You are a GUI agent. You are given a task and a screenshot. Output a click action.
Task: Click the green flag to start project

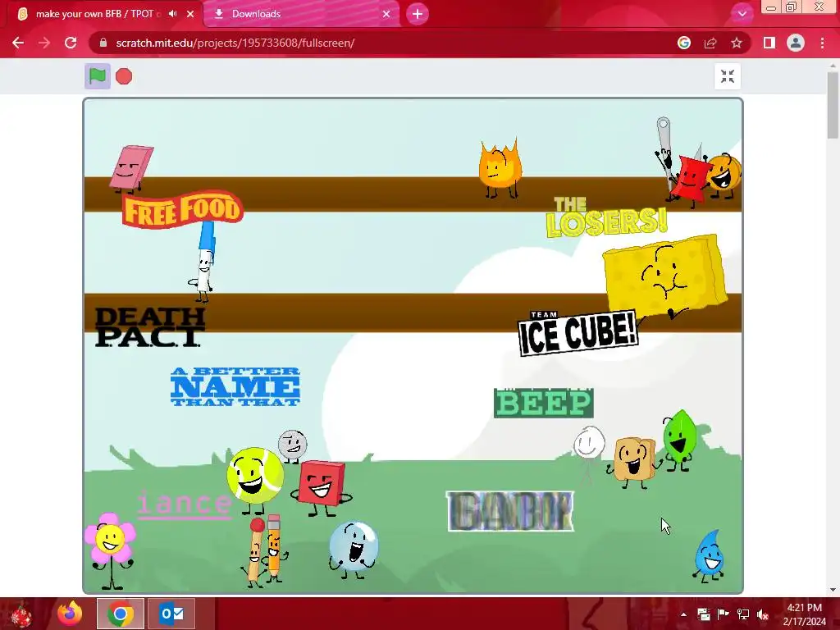point(98,76)
